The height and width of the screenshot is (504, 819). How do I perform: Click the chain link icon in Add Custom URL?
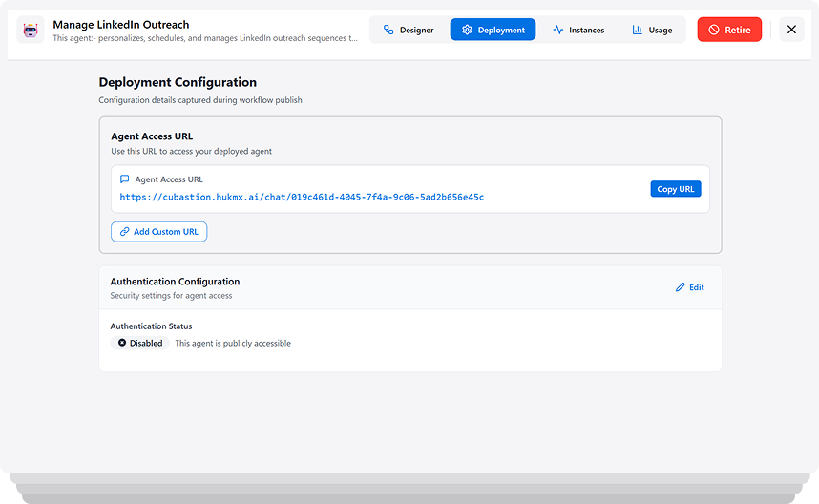point(124,232)
